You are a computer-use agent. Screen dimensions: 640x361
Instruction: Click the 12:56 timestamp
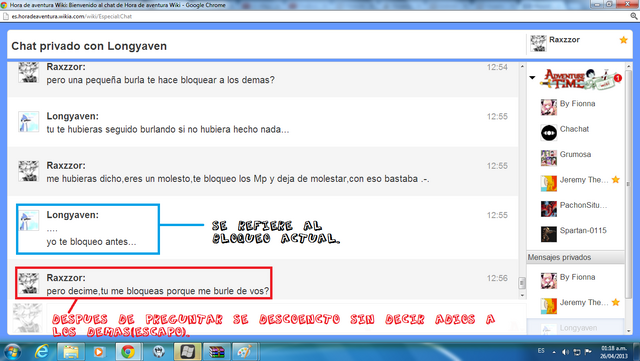coord(497,278)
